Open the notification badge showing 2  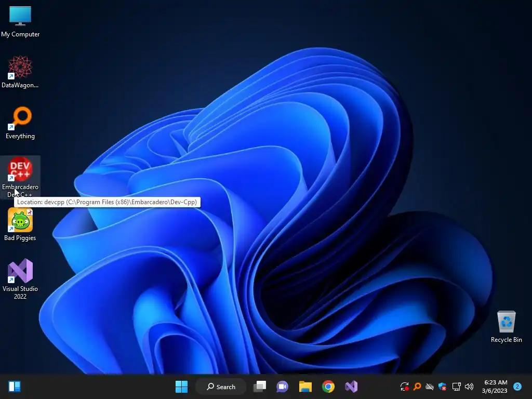click(517, 387)
